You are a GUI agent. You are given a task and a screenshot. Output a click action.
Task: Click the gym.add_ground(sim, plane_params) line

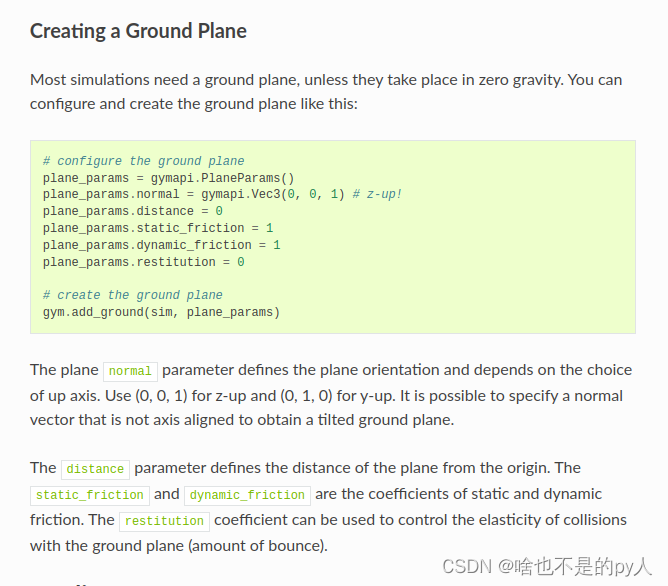pyautogui.click(x=161, y=312)
